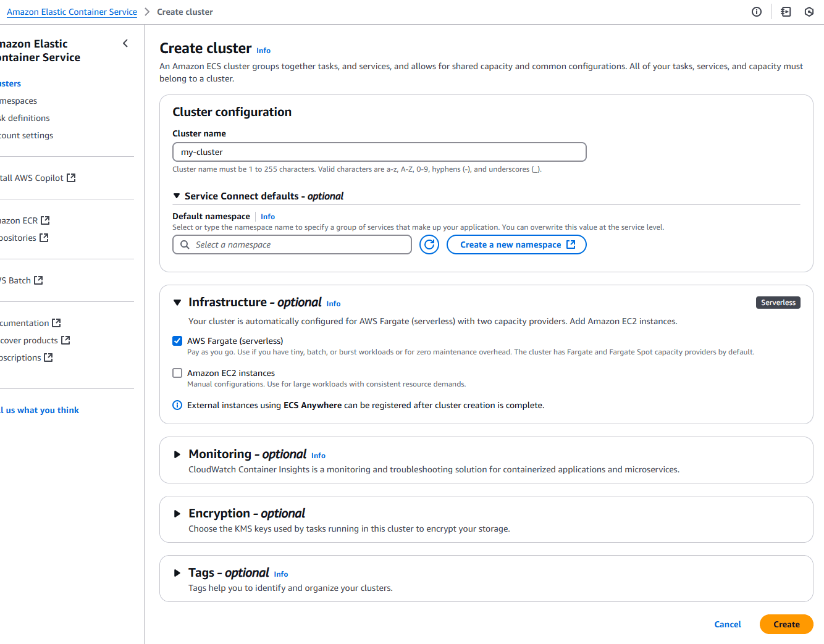Click the info circle icon in top bar
Image resolution: width=824 pixels, height=644 pixels.
pos(757,12)
